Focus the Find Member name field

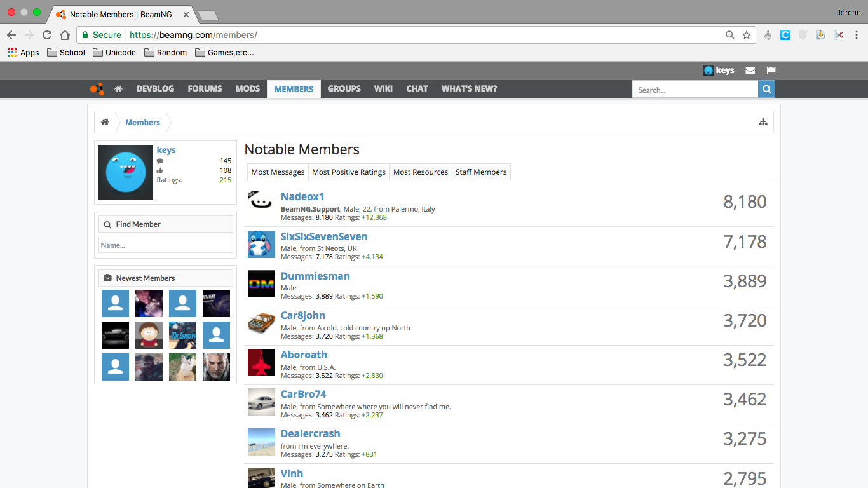(166, 245)
